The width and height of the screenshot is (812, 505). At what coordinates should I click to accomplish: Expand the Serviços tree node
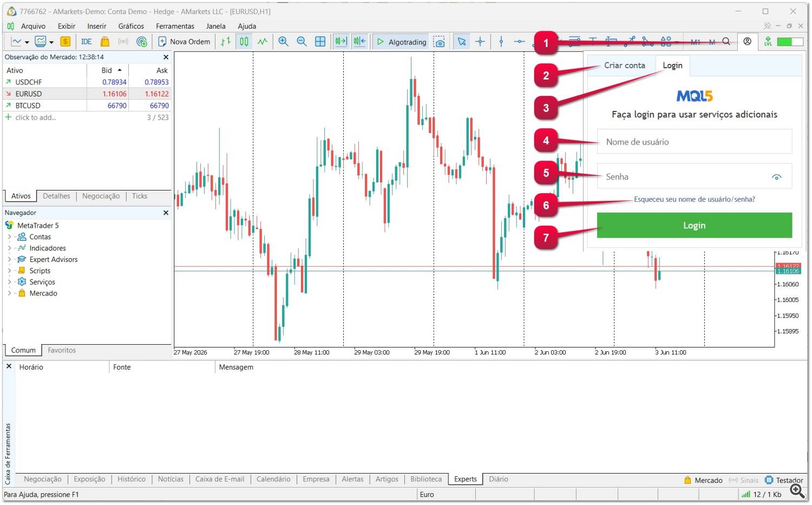click(x=9, y=282)
